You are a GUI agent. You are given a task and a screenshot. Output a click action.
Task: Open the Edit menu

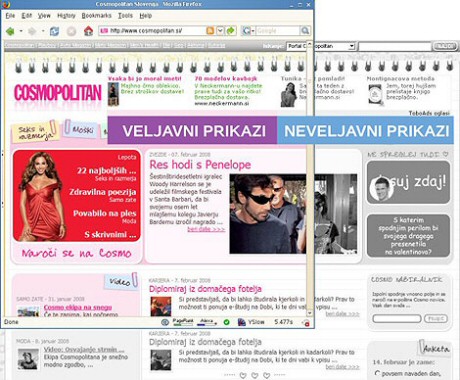click(x=27, y=16)
